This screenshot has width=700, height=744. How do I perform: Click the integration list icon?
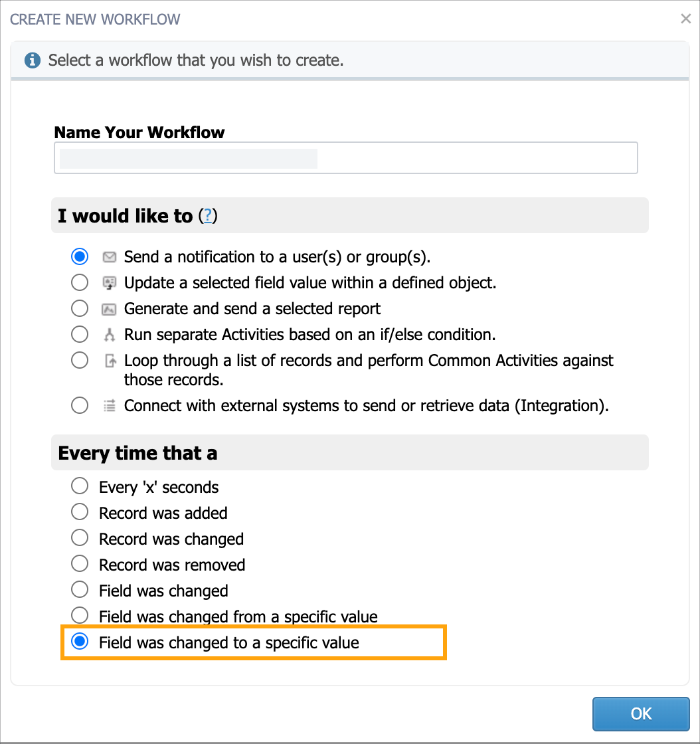pyautogui.click(x=110, y=406)
